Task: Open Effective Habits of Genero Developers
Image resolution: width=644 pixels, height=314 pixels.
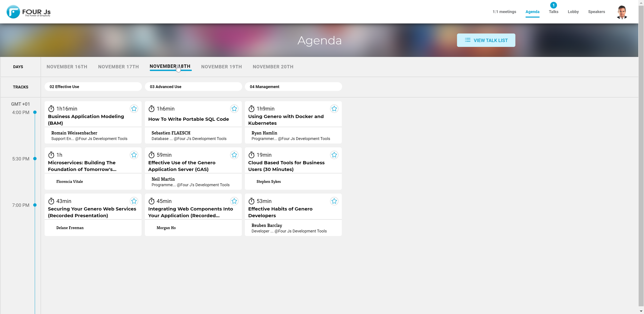Action: (x=280, y=212)
